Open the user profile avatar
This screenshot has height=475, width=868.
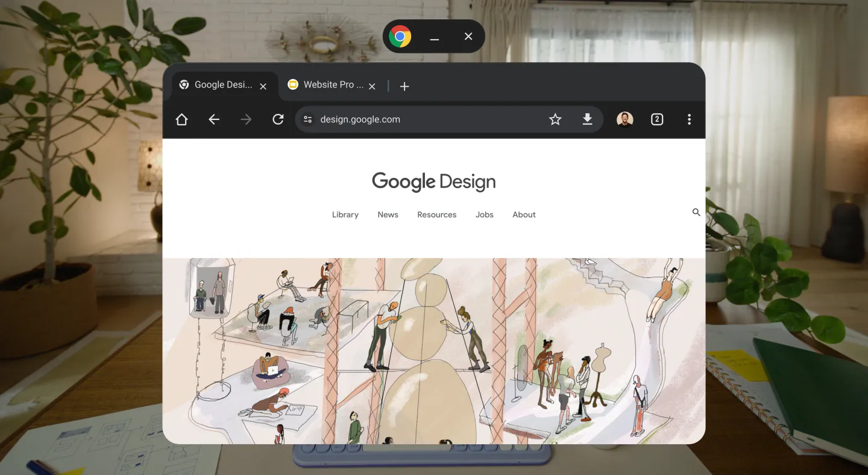625,119
